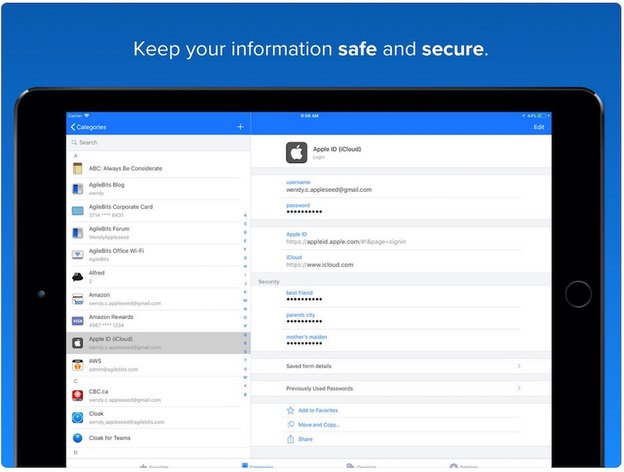Expand Previously Used Passwords

[x=400, y=388]
